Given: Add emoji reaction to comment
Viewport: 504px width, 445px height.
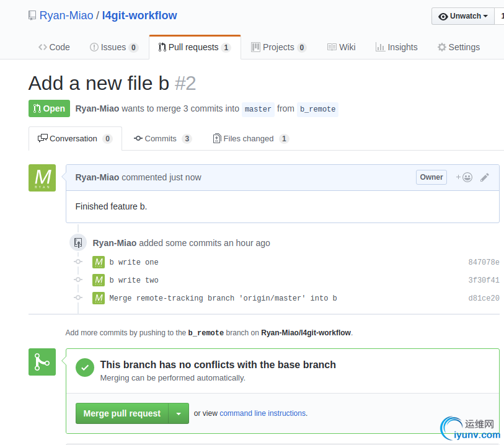Looking at the screenshot, I should pos(464,177).
